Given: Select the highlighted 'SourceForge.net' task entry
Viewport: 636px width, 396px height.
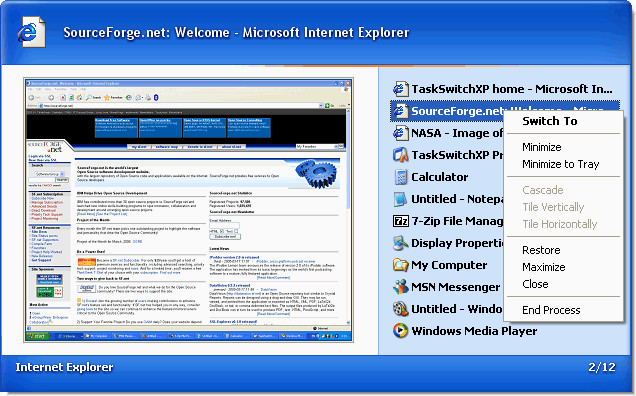Looking at the screenshot, I should (447, 111).
